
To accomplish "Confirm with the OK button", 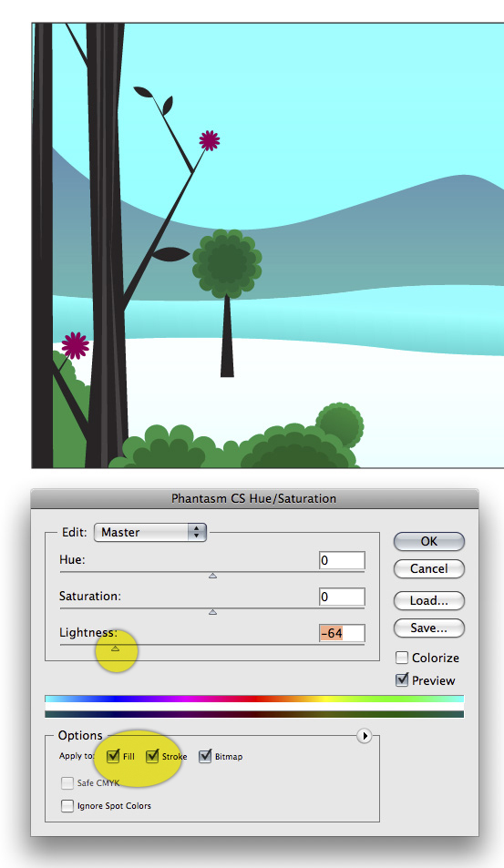I will pyautogui.click(x=428, y=541).
